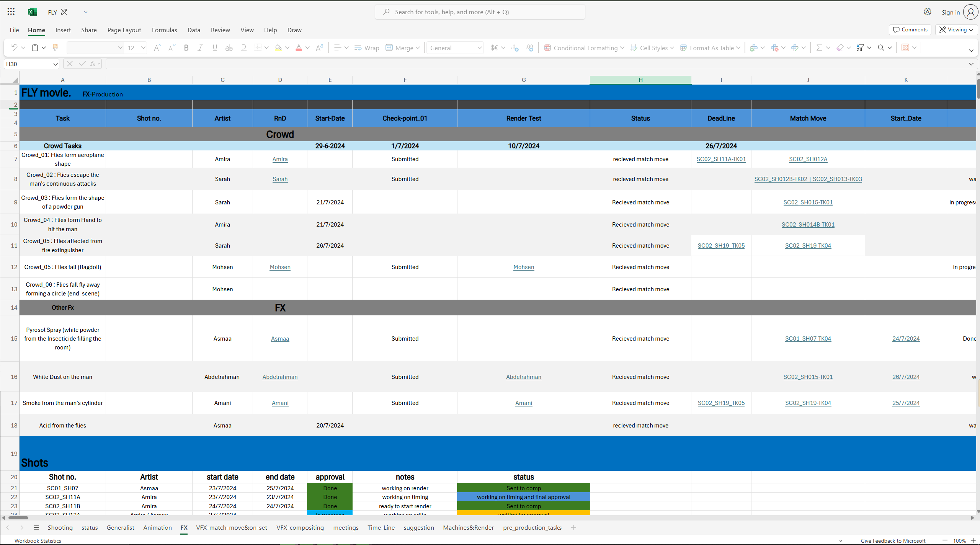Switch to the VFX-compositing sheet tab
The height and width of the screenshot is (545, 980).
pyautogui.click(x=300, y=527)
